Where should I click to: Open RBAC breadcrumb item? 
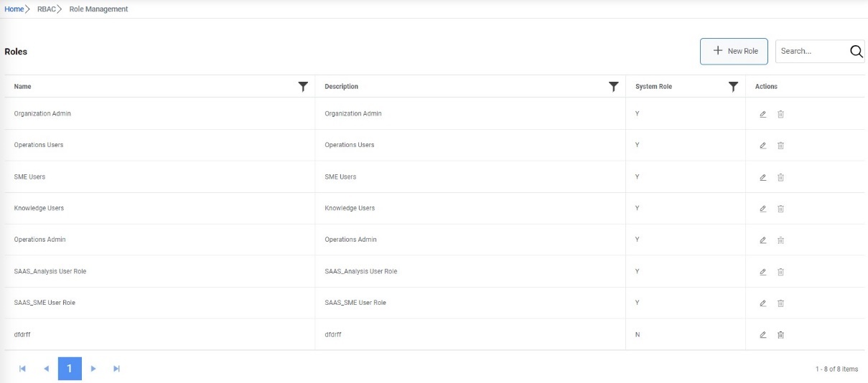tap(47, 9)
